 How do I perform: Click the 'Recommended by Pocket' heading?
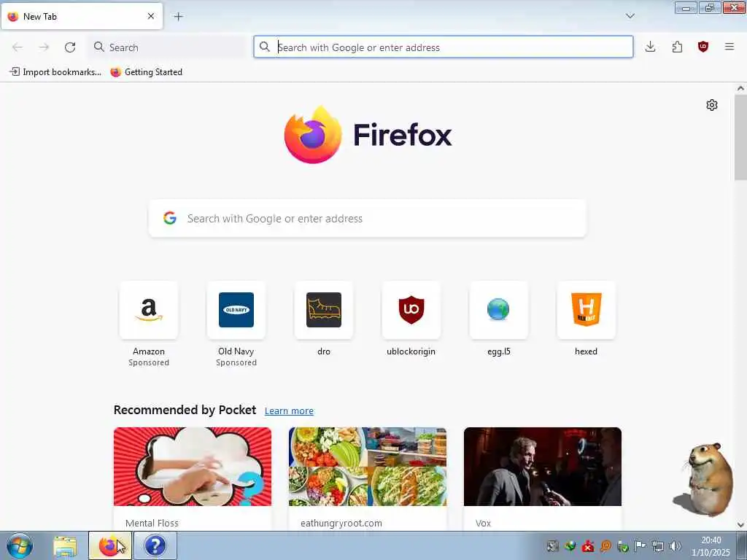pos(185,410)
